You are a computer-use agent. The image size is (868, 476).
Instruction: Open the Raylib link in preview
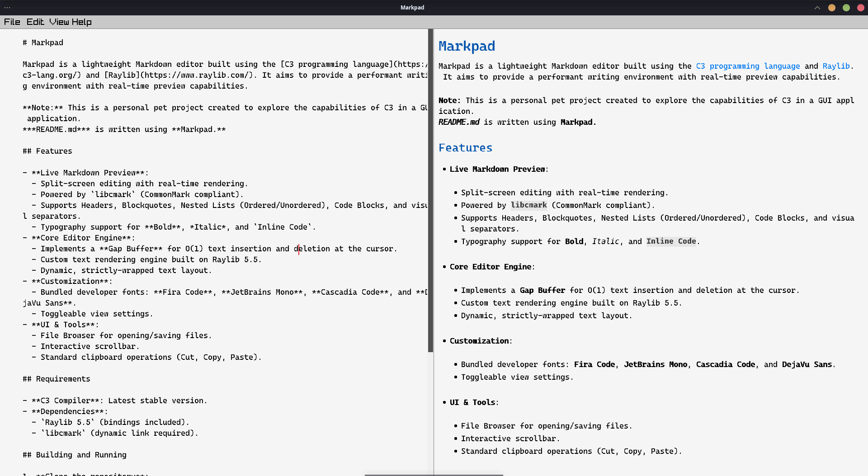(836, 66)
